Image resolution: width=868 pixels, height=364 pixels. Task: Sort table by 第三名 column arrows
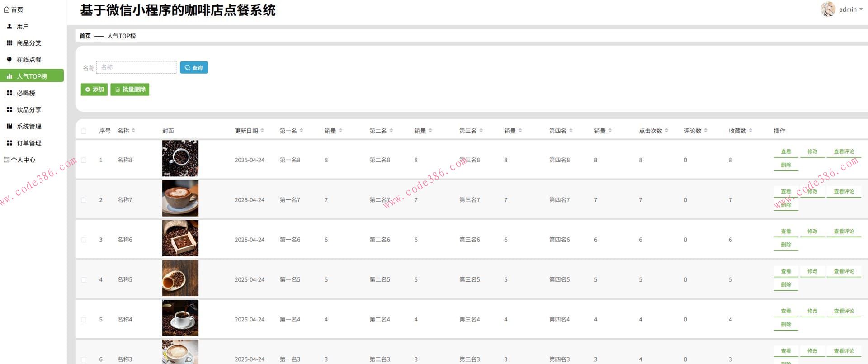481,131
